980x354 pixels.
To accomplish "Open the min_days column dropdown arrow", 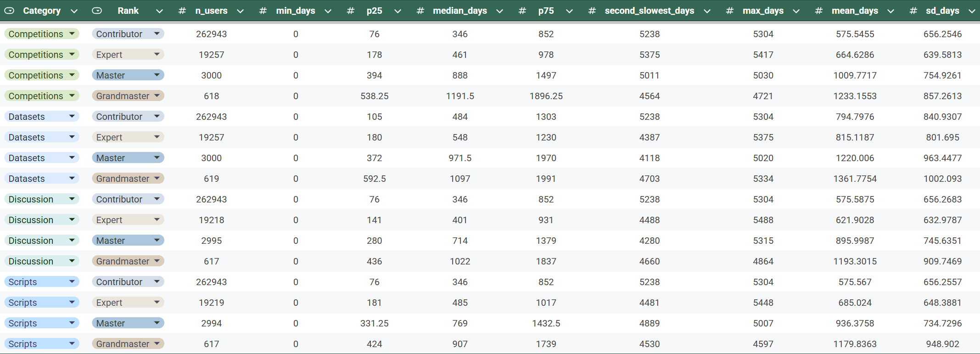I will 328,11.
